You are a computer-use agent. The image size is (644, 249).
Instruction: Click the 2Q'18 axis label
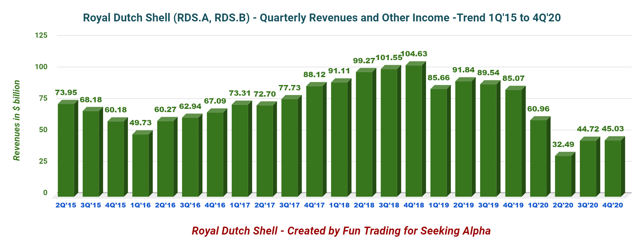pos(364,205)
